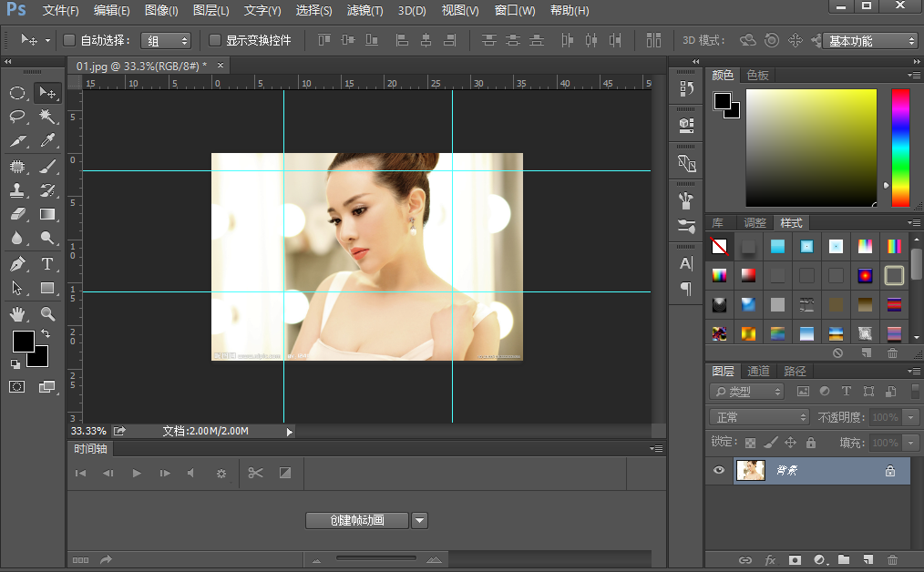Select the Blur tool
This screenshot has width=924, height=572.
pos(17,238)
